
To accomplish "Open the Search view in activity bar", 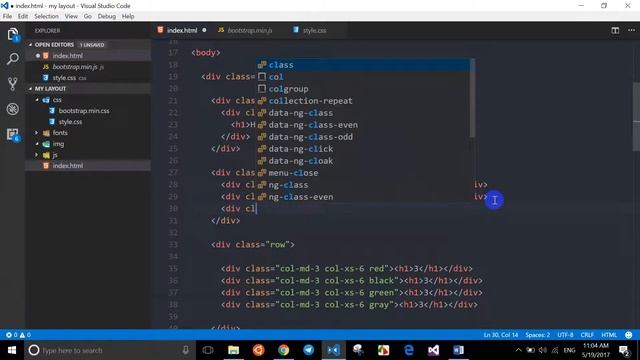I will tap(13, 59).
